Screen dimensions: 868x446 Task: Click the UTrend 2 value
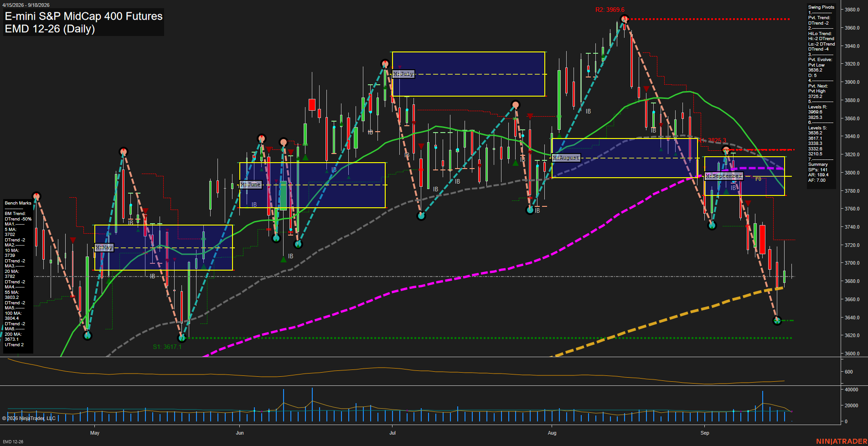coord(14,345)
